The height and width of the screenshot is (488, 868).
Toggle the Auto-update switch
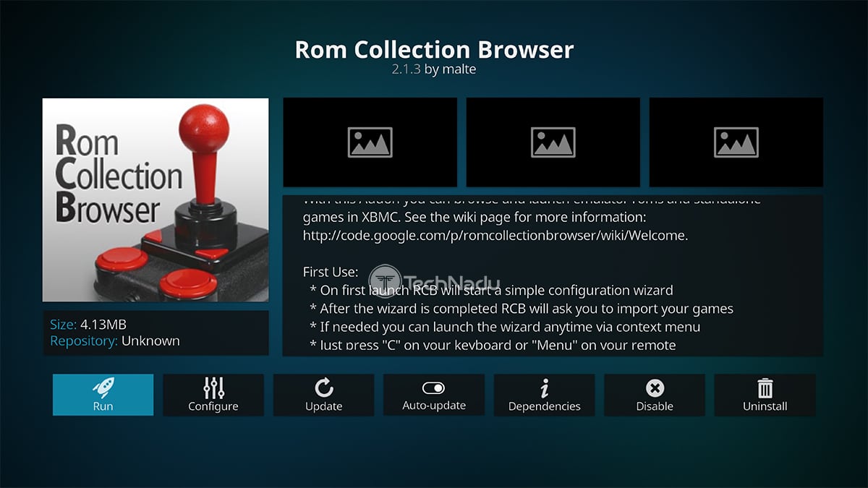[434, 395]
